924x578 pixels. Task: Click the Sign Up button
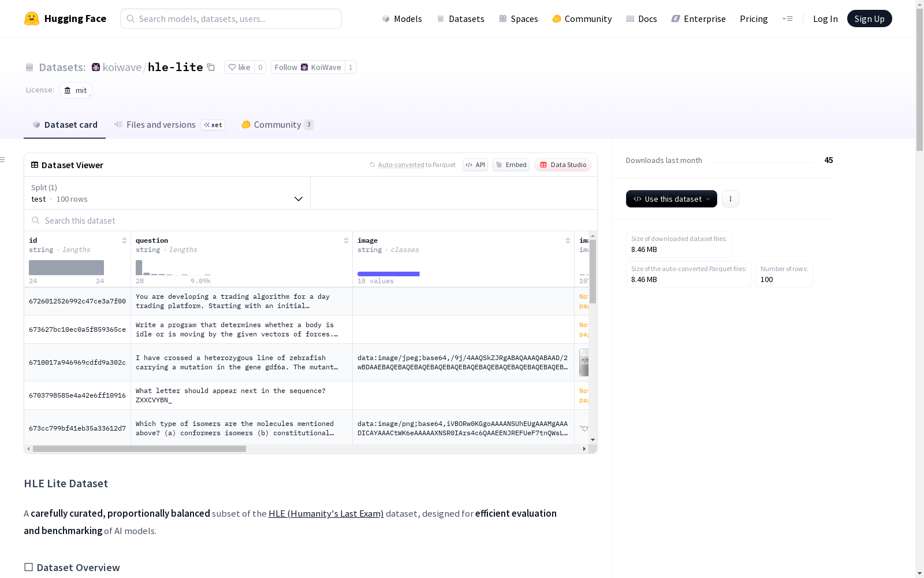click(x=870, y=18)
